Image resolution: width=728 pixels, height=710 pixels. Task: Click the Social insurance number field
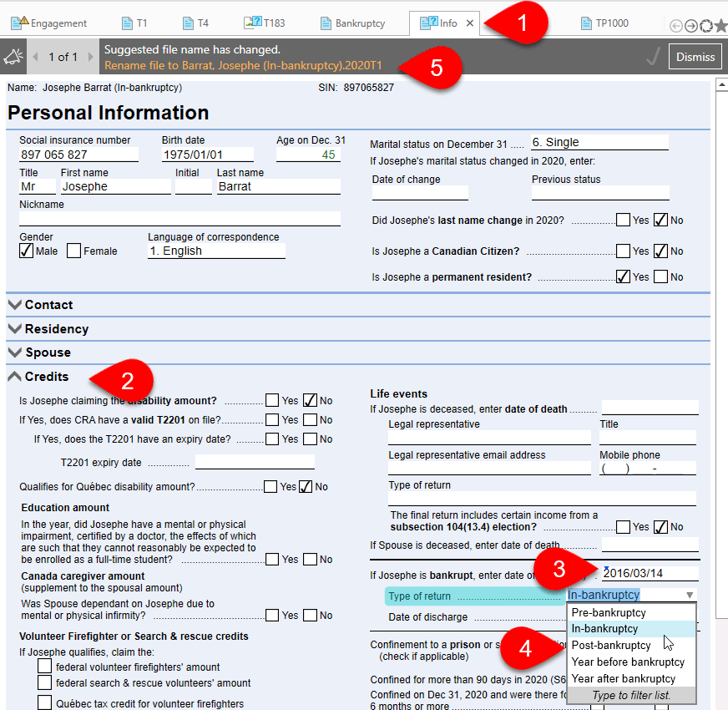(78, 155)
